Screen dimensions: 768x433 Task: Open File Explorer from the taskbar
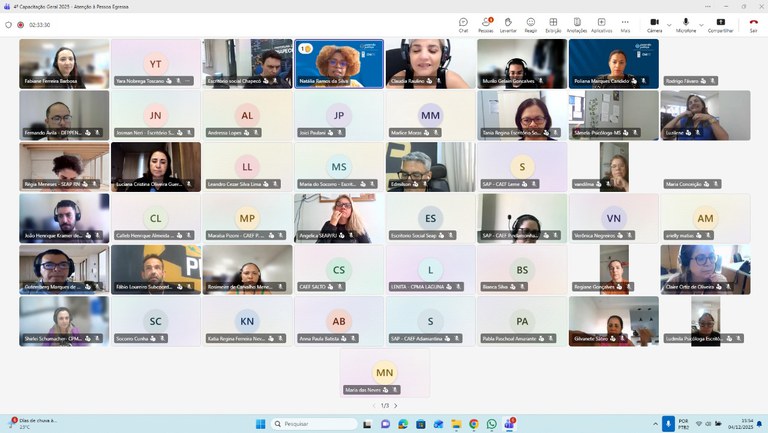[x=456, y=424]
